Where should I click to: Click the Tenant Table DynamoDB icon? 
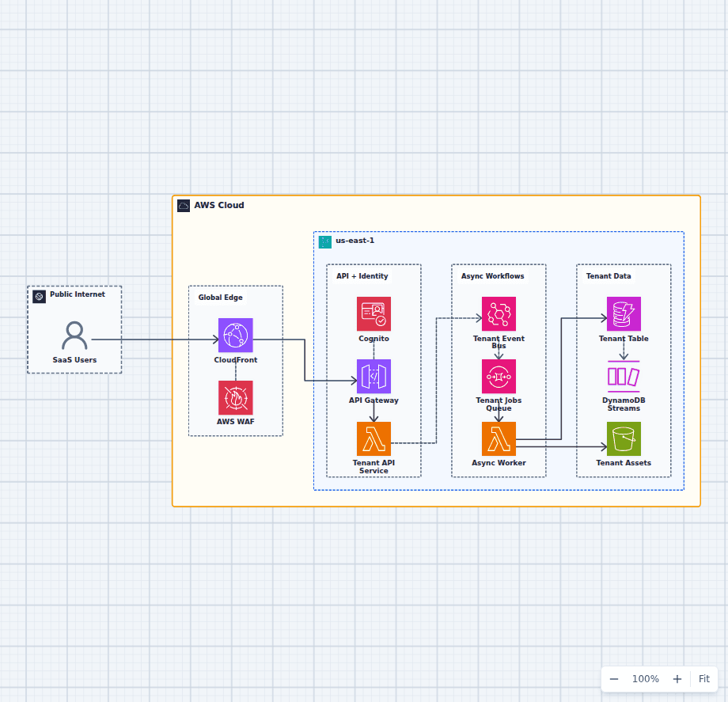(624, 314)
